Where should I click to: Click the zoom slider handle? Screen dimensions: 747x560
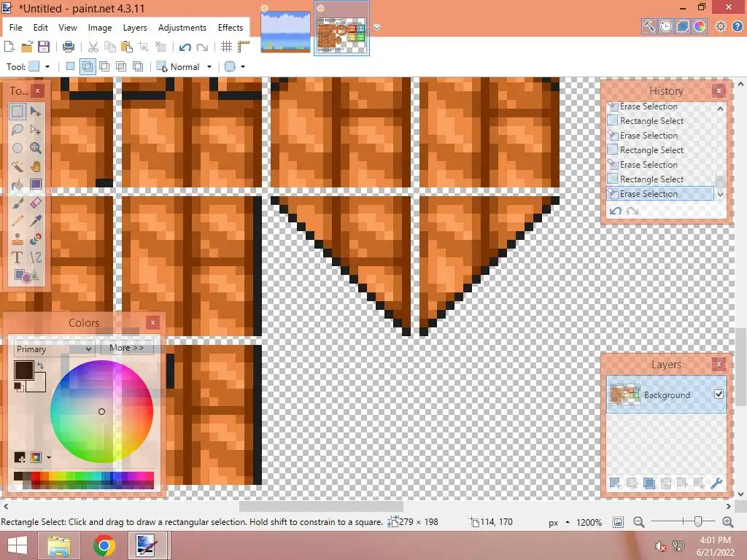698,522
